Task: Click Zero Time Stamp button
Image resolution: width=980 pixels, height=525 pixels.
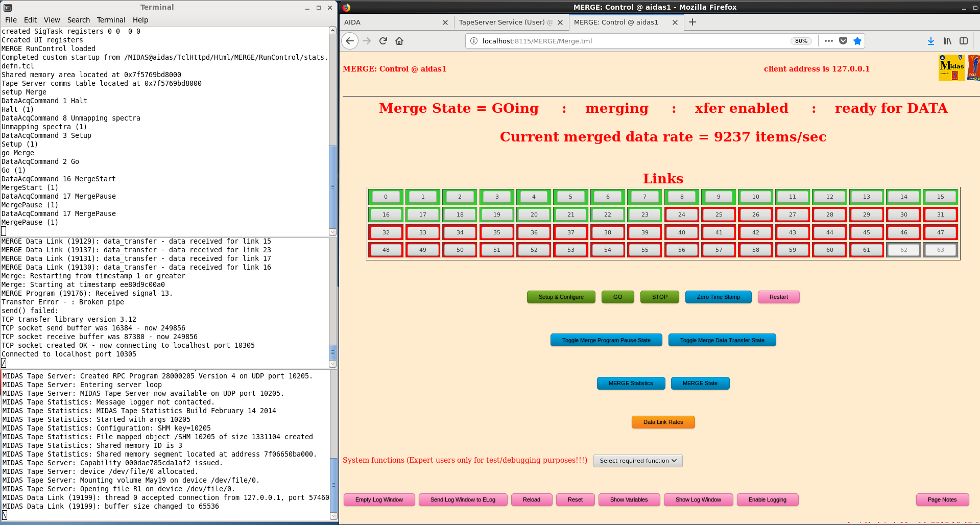Action: tap(718, 297)
